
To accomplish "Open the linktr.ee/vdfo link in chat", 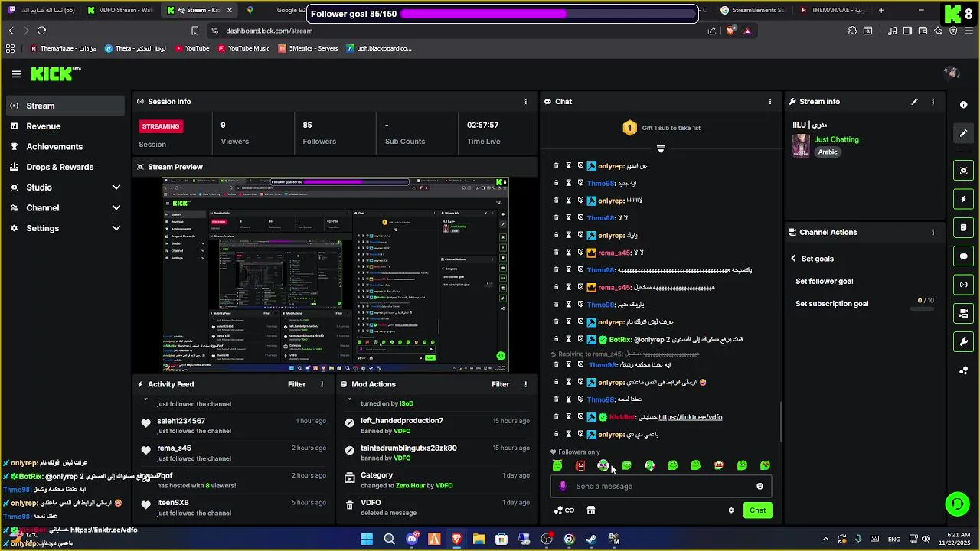I will (690, 418).
